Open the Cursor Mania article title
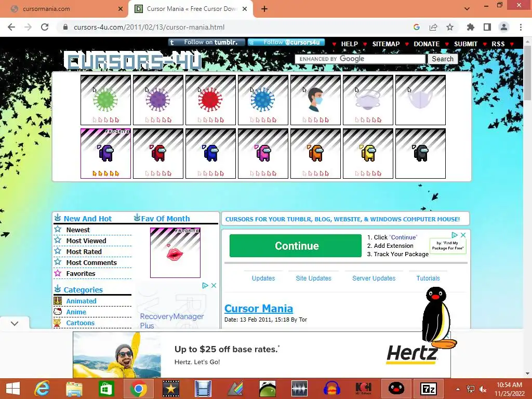The image size is (532, 399). coord(259,309)
